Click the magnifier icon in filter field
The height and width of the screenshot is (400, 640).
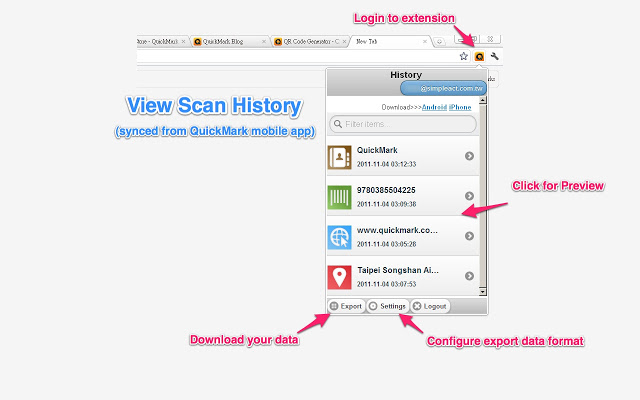(x=338, y=124)
